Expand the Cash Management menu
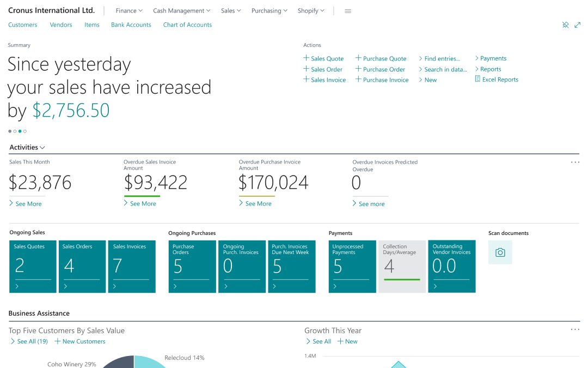 pyautogui.click(x=181, y=10)
